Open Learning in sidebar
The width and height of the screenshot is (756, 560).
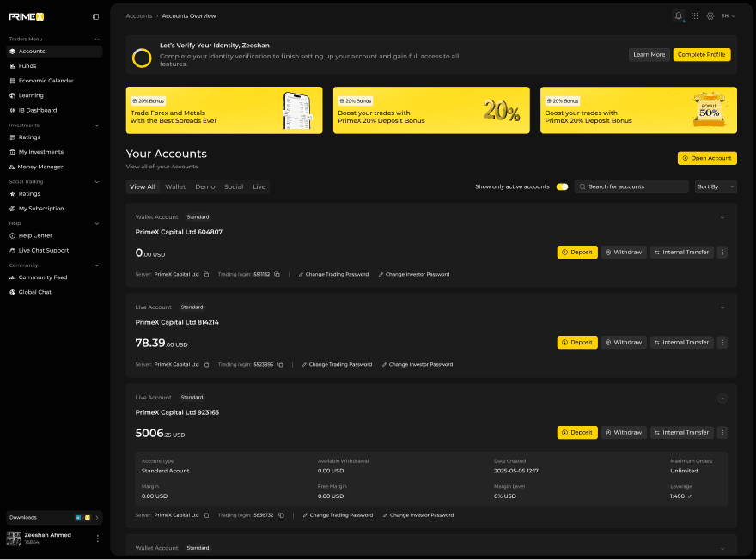pyautogui.click(x=54, y=95)
